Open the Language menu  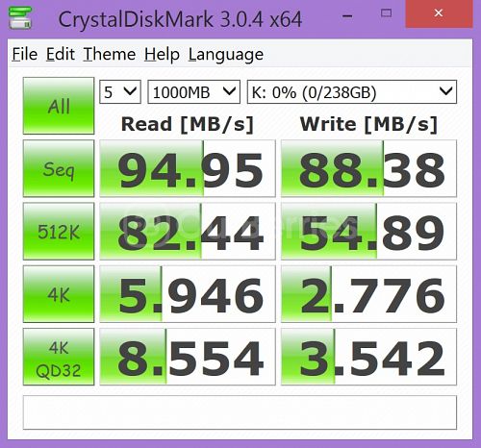click(226, 54)
